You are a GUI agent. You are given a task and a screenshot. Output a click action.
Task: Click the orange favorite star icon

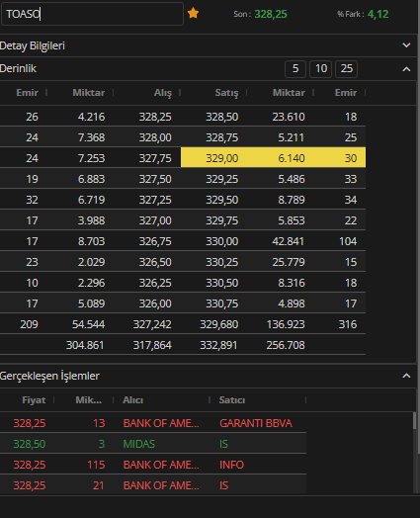click(193, 13)
